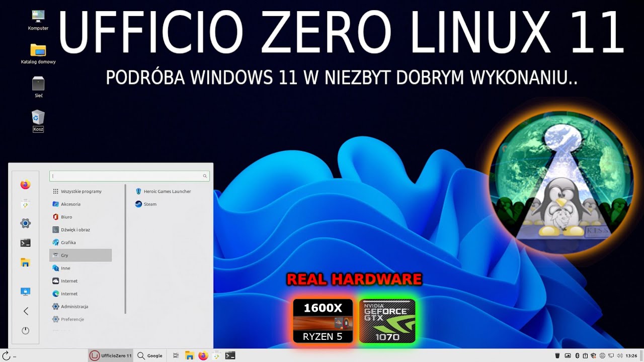Click the task view icon on taskbar

[176, 355]
